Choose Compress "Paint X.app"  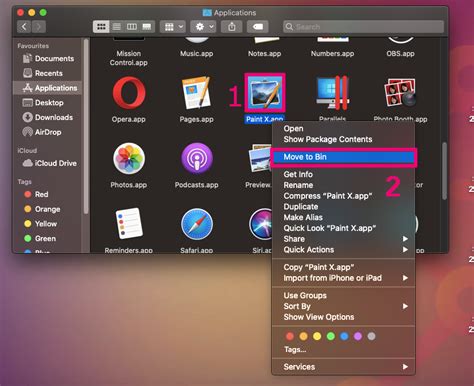tap(343, 196)
